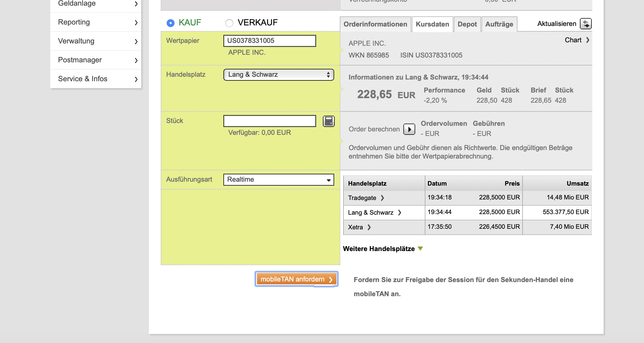
Task: Select the KAUF radio button
Action: (171, 23)
